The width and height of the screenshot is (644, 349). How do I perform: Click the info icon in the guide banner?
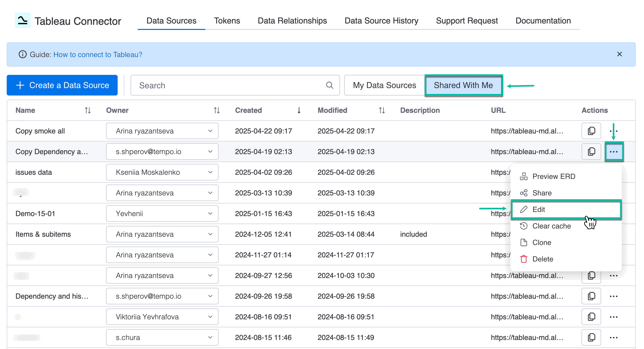point(22,54)
